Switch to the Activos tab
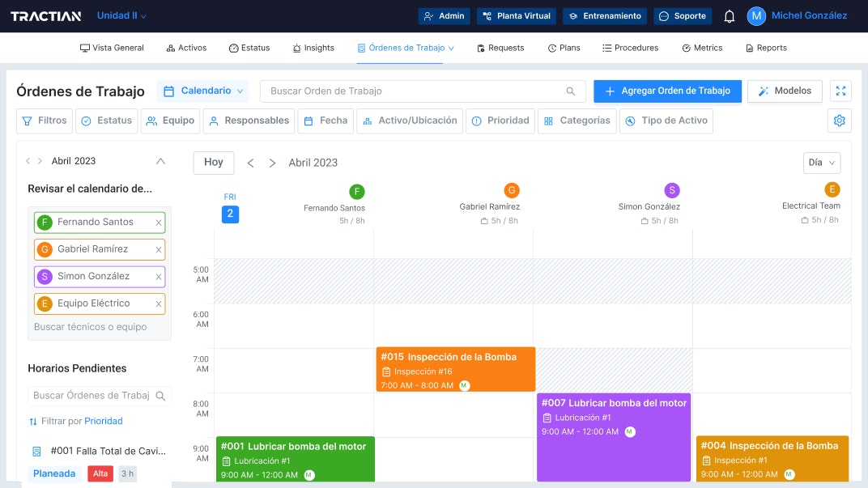 186,48
